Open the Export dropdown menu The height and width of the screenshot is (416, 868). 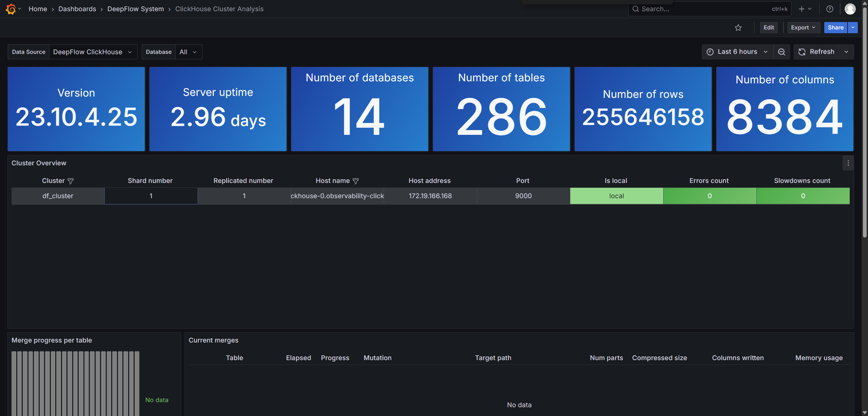coord(803,28)
